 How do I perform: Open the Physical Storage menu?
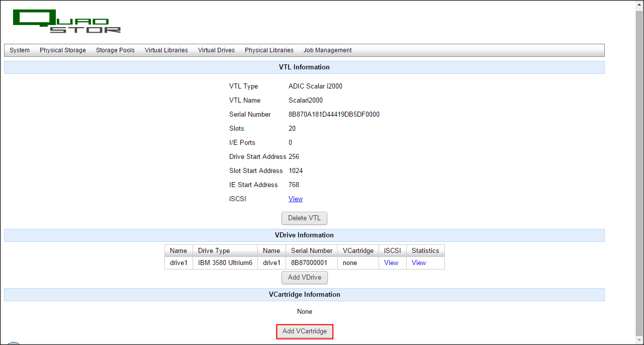coord(63,50)
